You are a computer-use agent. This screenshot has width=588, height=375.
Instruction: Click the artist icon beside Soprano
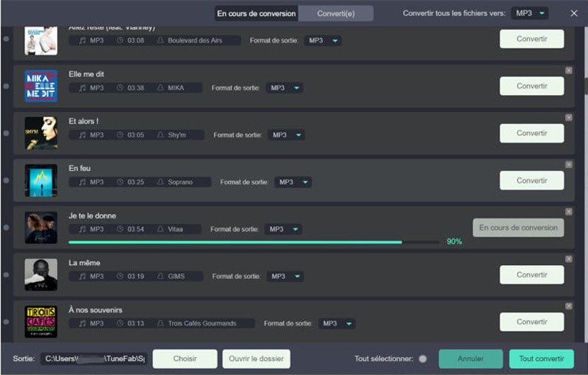click(160, 181)
